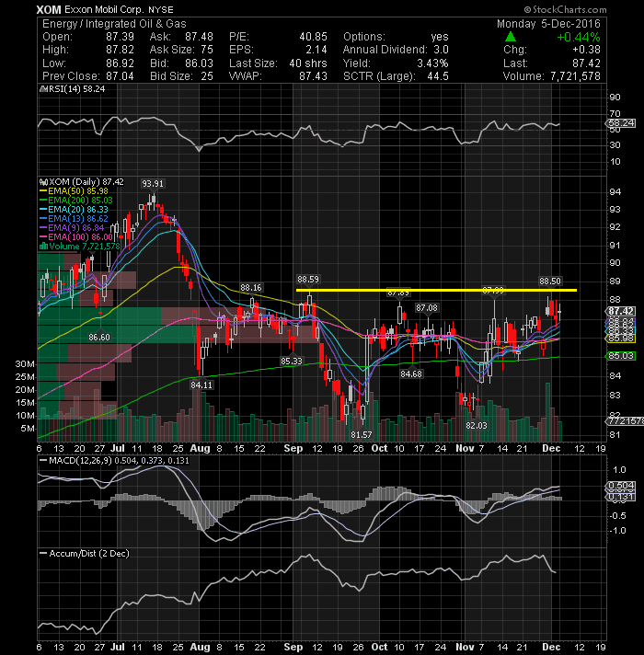Click the EPS value 2.14
644x655 pixels.
point(316,50)
